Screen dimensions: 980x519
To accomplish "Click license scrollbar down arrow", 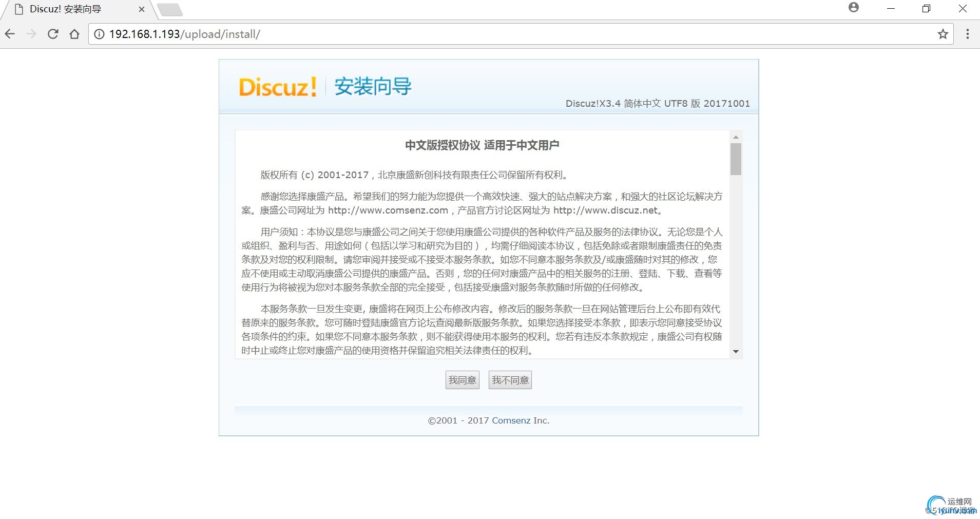I will coord(736,352).
